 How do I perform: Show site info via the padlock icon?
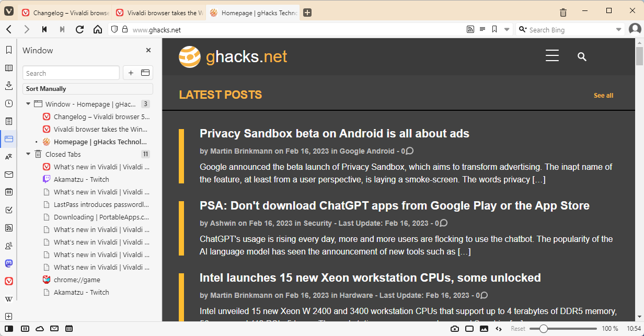pos(125,30)
